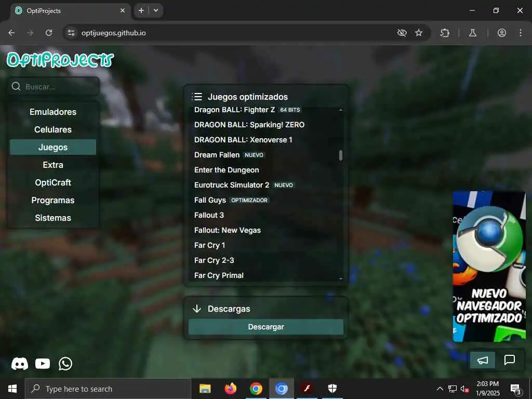Select Far Cry 2-3 in the list
Image resolution: width=532 pixels, height=399 pixels.
[x=214, y=261]
